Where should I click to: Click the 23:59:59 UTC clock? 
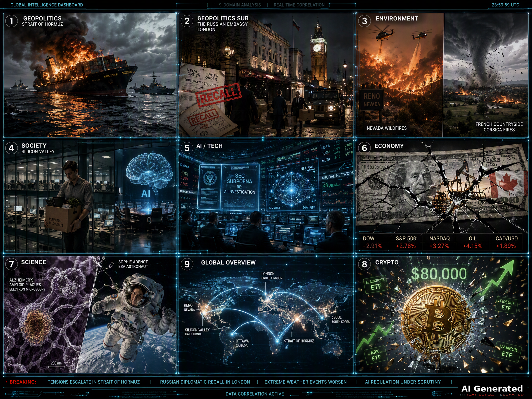click(x=505, y=5)
